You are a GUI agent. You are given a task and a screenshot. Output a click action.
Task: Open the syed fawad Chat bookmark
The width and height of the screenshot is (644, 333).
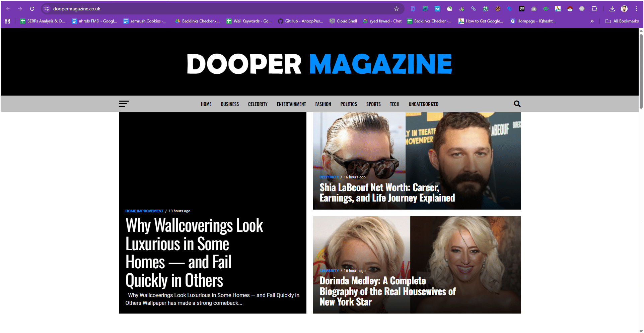pos(382,21)
